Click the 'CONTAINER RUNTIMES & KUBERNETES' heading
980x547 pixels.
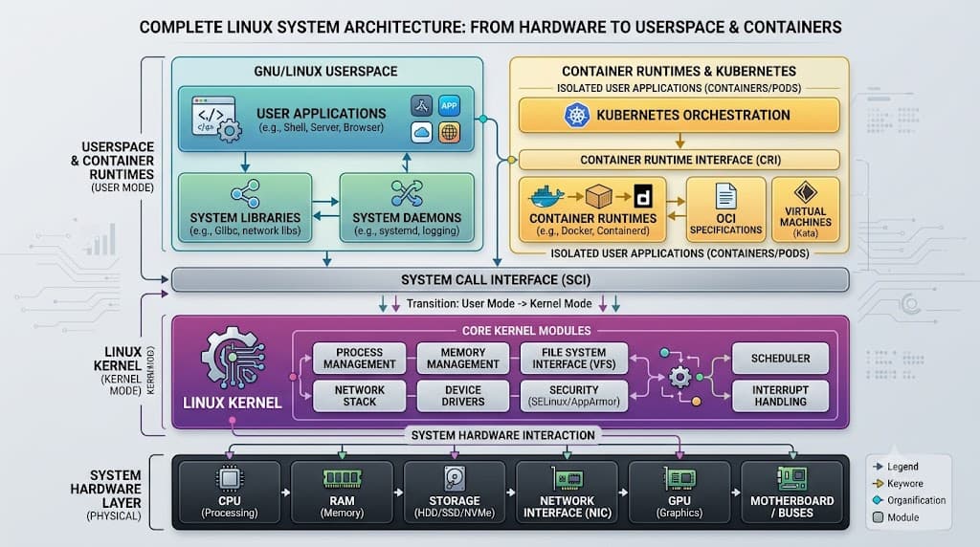coord(679,71)
